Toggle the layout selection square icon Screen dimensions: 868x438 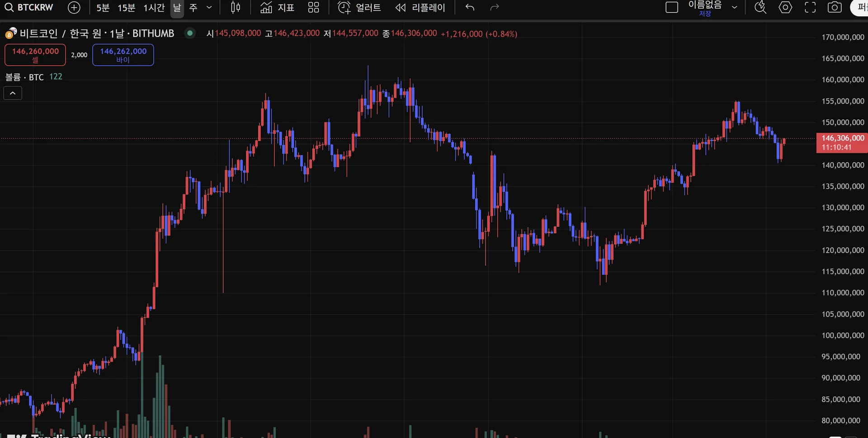point(672,8)
